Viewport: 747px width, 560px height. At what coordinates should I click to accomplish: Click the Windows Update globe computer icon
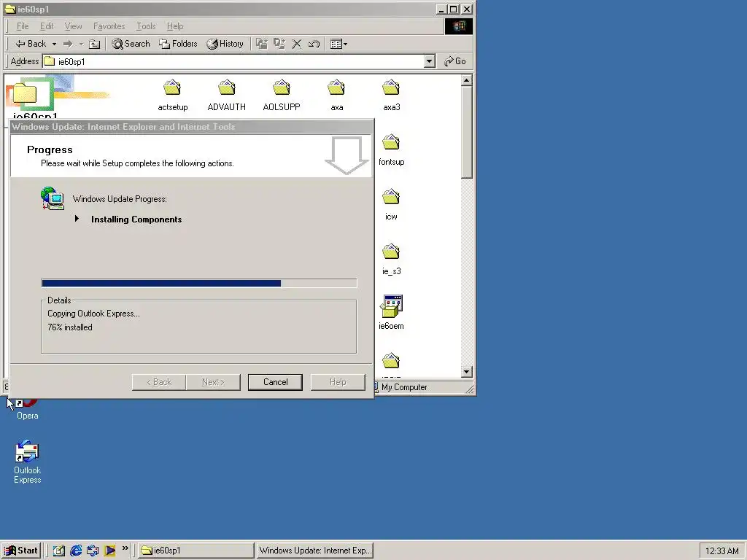[53, 198]
